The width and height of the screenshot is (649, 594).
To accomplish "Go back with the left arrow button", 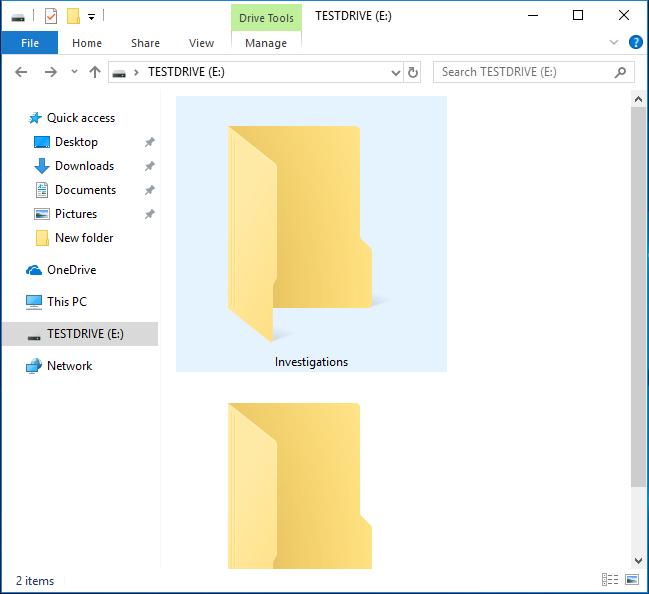I will pos(21,72).
